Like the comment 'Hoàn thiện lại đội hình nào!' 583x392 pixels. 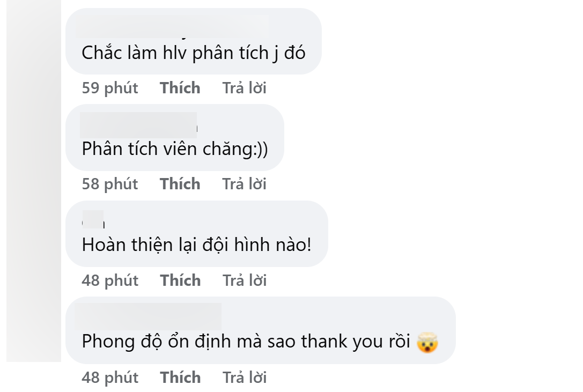180,280
